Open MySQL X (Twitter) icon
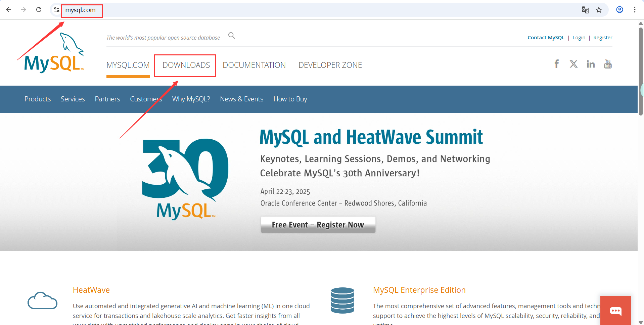 [x=573, y=64]
